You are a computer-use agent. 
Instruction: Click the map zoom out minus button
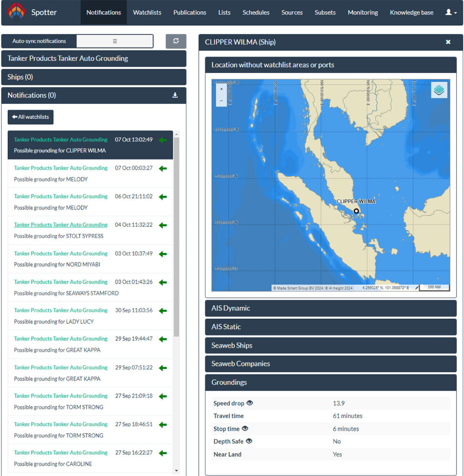(x=221, y=100)
